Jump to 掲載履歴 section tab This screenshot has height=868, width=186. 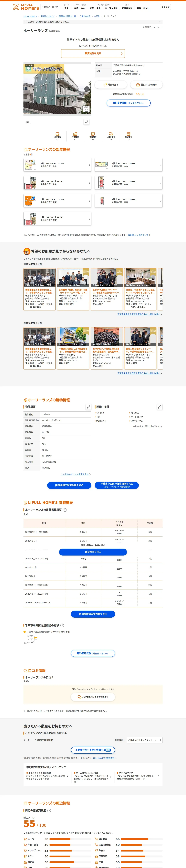pos(93,136)
